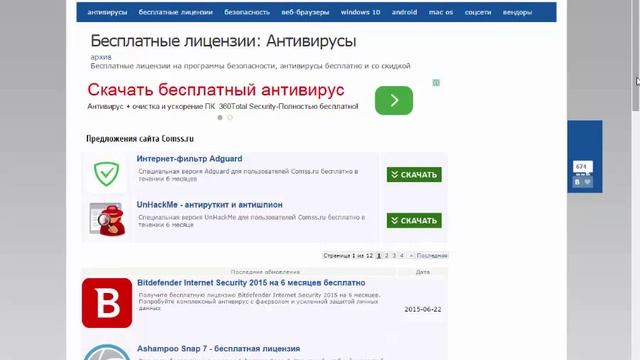Open 'Bitdefender Internet Security 2015' article link
This screenshot has height=360, width=640.
click(x=251, y=283)
